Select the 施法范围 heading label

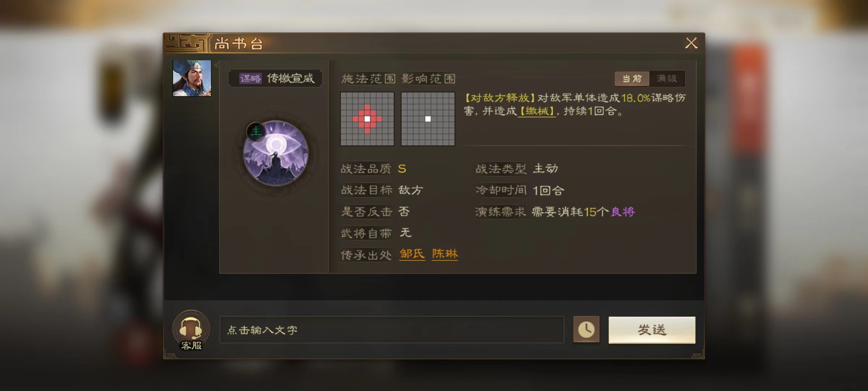click(368, 79)
